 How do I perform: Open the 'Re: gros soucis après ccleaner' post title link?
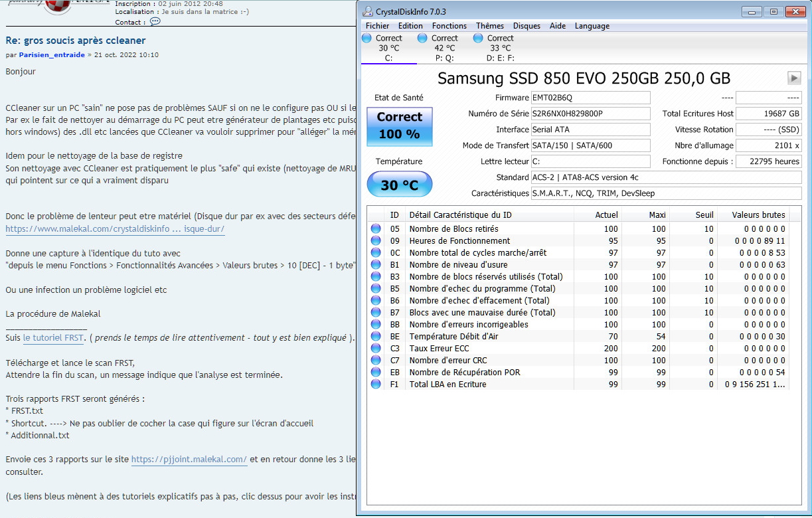pyautogui.click(x=76, y=41)
